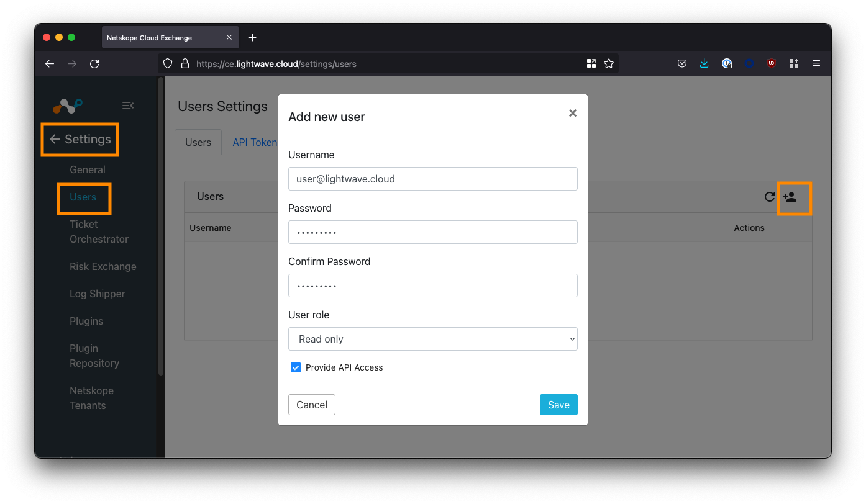Open Risk Exchange settings in sidebar
This screenshot has height=504, width=866.
103,266
